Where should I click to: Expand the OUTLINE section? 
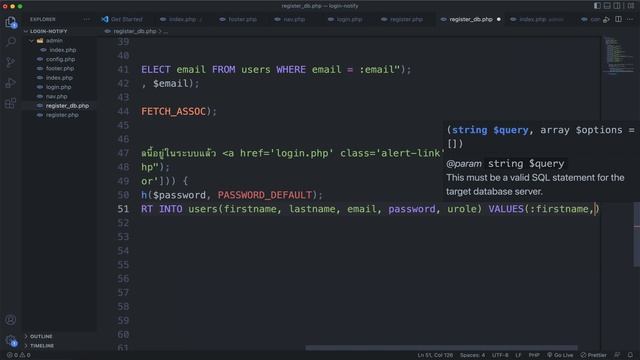(x=41, y=336)
